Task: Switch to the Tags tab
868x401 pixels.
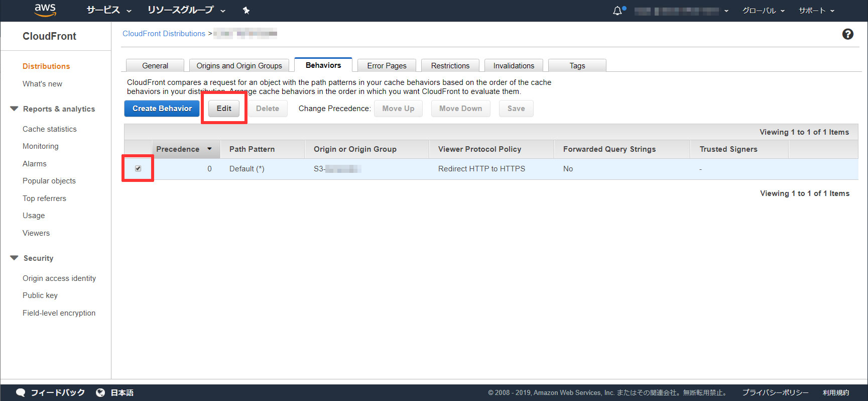Action: [x=577, y=65]
